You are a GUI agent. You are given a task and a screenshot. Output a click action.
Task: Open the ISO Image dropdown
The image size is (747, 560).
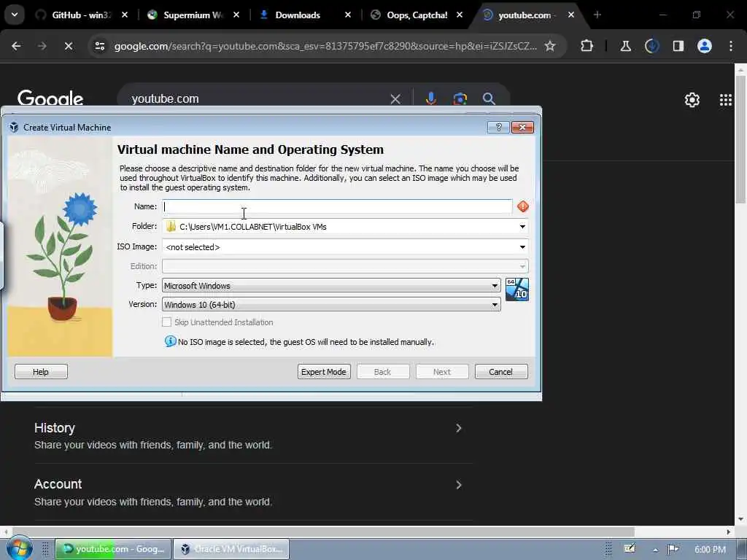point(522,246)
